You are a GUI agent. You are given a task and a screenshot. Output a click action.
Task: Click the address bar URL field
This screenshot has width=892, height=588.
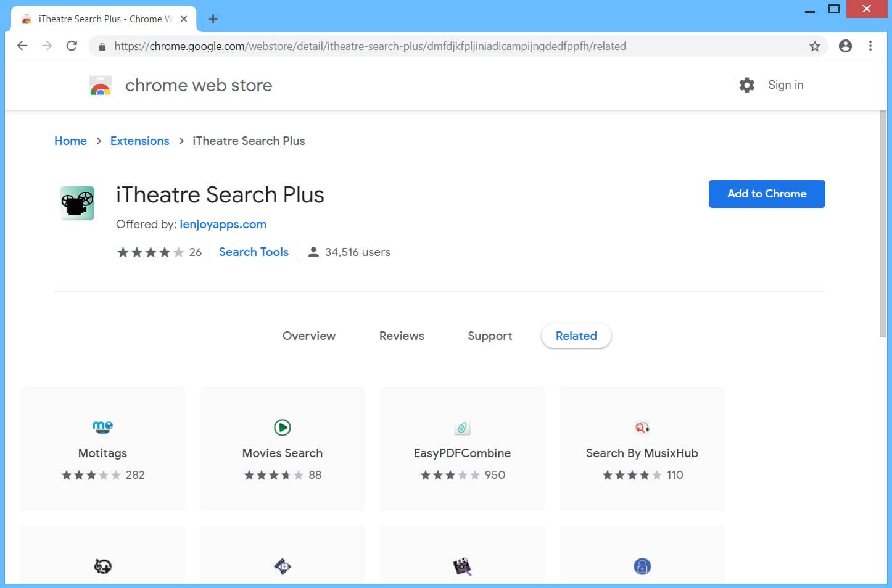click(456, 46)
